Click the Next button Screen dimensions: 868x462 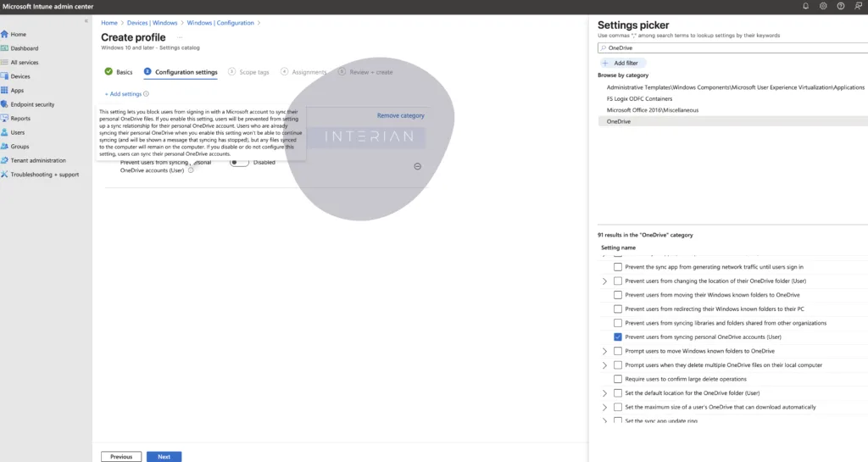click(x=164, y=456)
